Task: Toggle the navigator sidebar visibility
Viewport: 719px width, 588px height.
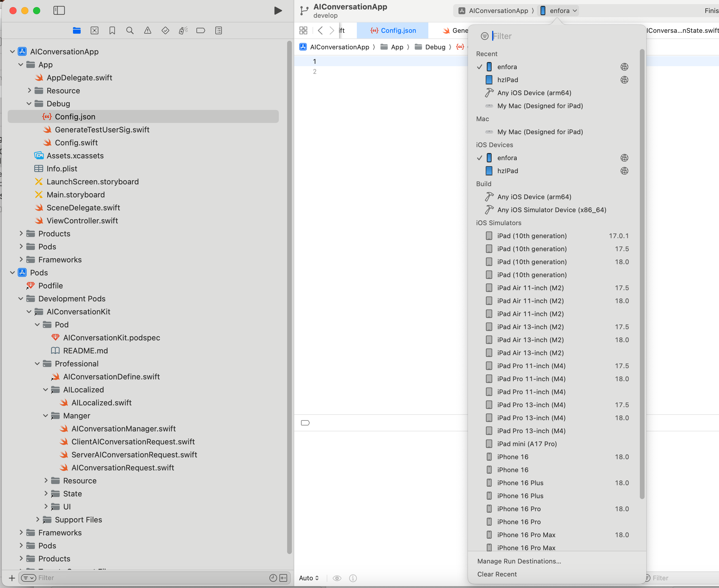Action: coord(59,11)
